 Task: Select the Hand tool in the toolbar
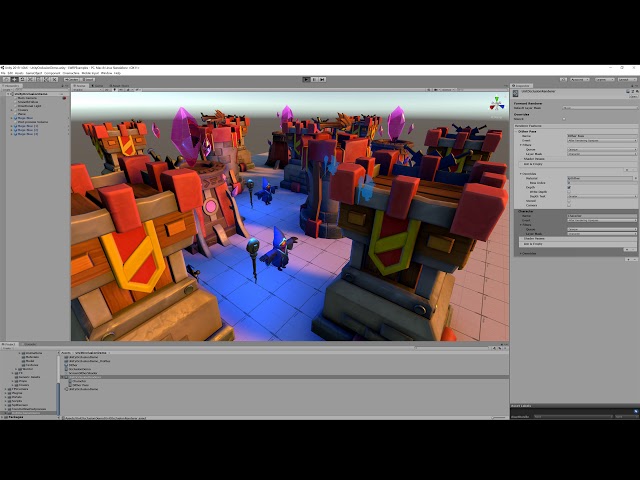(7, 80)
